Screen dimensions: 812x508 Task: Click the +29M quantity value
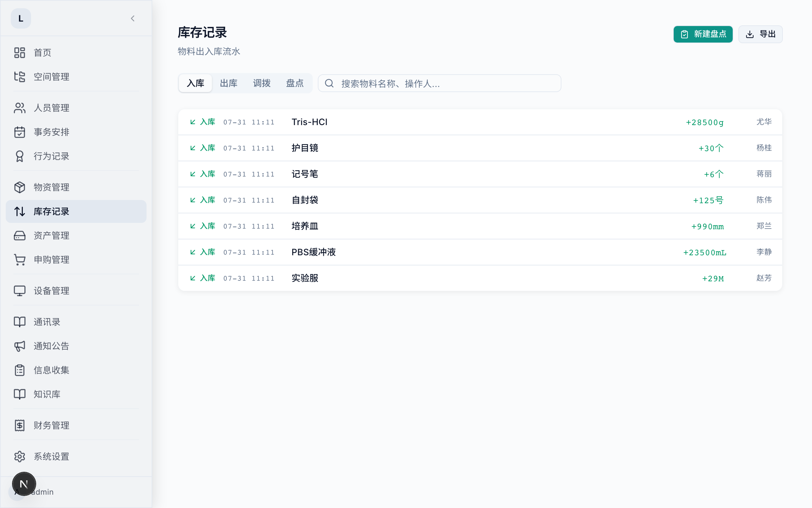tap(713, 278)
